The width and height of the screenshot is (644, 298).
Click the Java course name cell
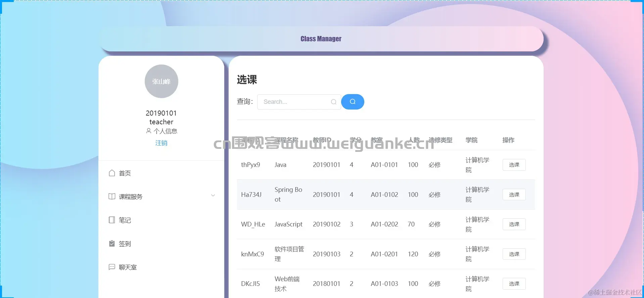280,165
